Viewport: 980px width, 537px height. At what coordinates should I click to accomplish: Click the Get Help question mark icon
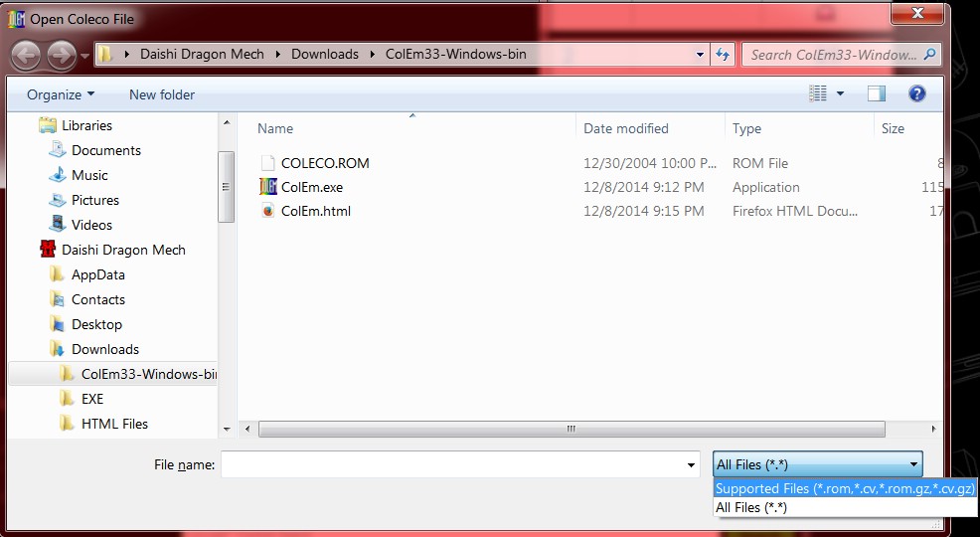[916, 94]
